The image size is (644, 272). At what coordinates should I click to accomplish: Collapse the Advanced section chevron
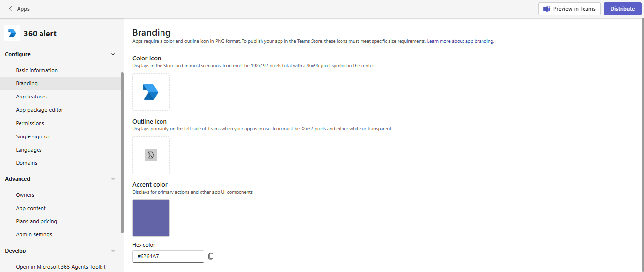click(113, 179)
